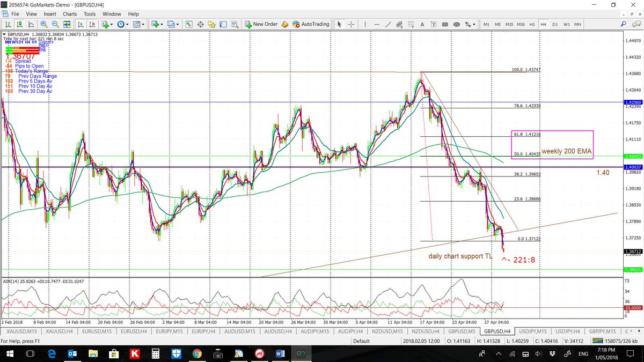Open the search magnifier icon
This screenshot has width=644, height=362.
click(x=623, y=24)
